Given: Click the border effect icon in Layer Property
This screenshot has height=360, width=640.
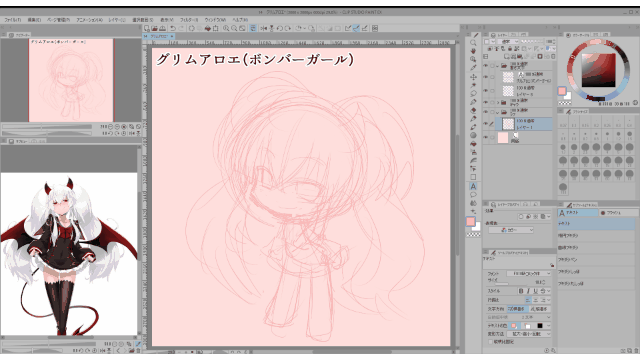Looking at the screenshot, I should 521,217.
